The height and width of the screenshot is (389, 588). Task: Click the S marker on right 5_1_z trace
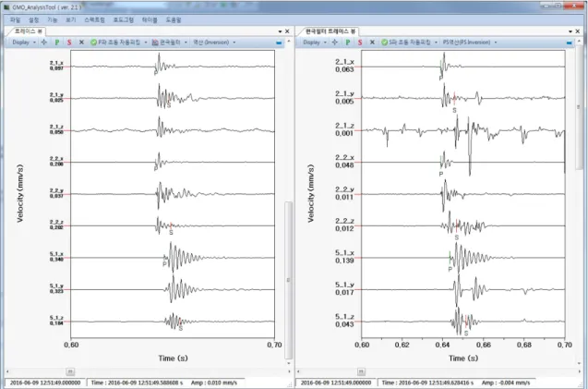(x=466, y=333)
